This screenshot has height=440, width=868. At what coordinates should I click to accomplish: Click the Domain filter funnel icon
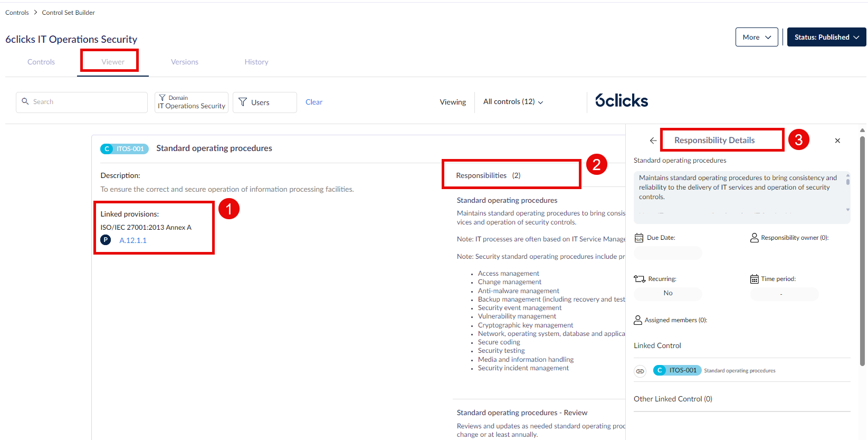tap(162, 98)
